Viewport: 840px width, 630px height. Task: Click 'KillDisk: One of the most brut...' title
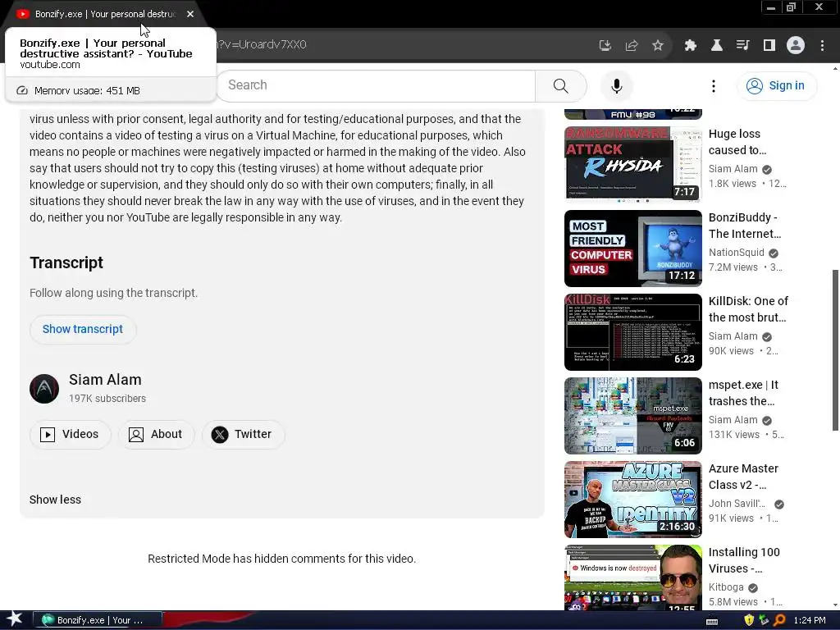[x=748, y=309]
